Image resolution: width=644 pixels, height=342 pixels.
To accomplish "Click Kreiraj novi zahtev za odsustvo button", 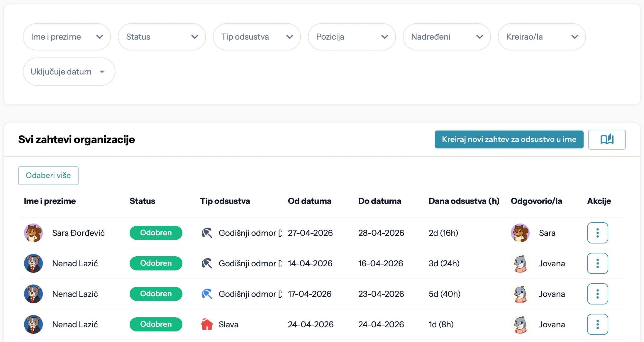I will click(x=509, y=139).
